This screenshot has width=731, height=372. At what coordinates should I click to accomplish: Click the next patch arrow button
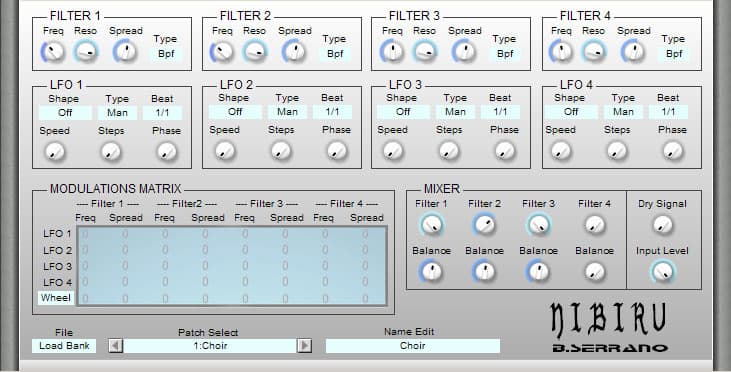pos(304,346)
